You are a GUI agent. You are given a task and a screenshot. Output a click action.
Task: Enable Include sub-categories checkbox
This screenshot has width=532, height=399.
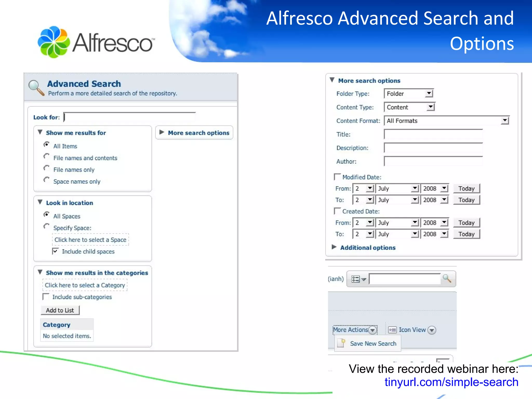point(46,296)
